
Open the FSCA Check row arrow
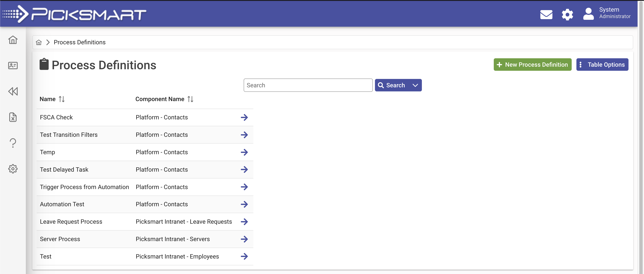click(244, 117)
